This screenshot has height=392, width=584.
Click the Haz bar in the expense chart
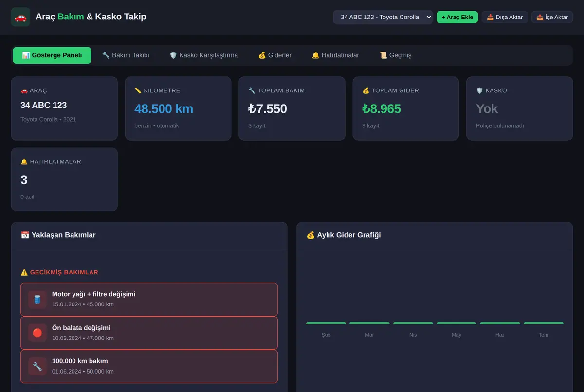500,323
